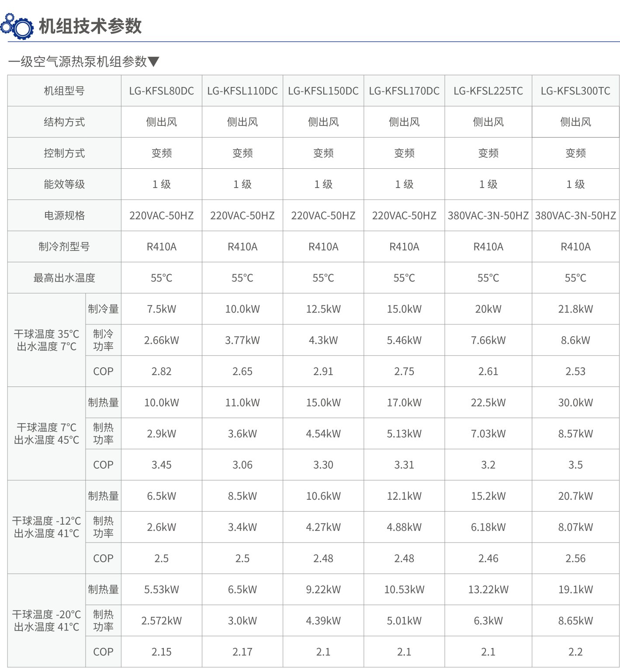The width and height of the screenshot is (620, 672).
Task: Click the 2.572kW heating power value
Action: tap(161, 620)
